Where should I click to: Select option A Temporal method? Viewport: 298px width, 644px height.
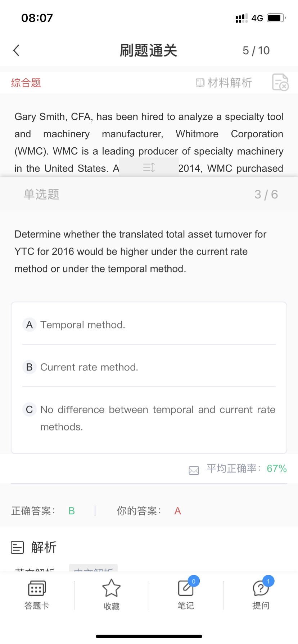[x=83, y=325]
